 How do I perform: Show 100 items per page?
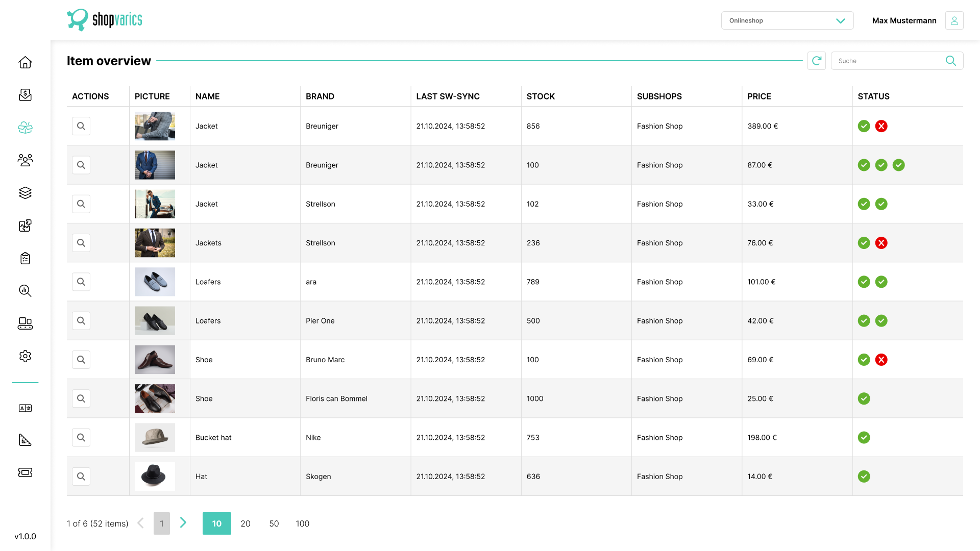pyautogui.click(x=303, y=523)
